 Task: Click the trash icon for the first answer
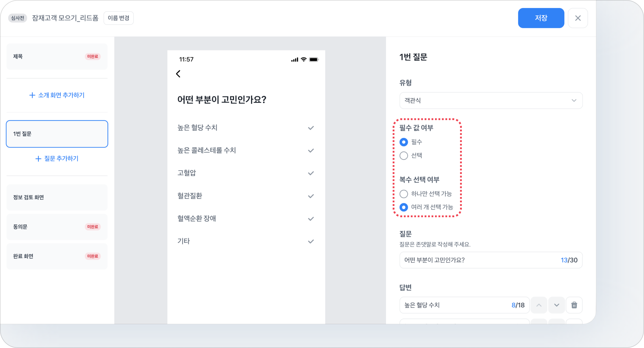click(x=574, y=305)
